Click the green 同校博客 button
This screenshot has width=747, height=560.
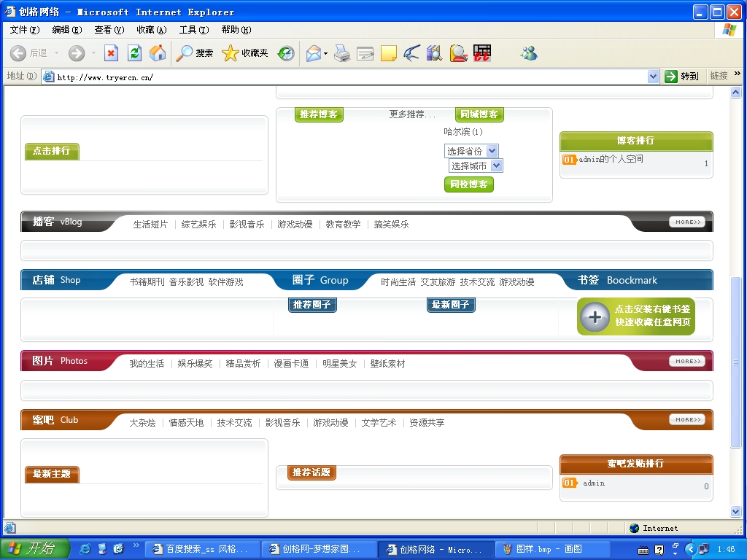pyautogui.click(x=469, y=184)
